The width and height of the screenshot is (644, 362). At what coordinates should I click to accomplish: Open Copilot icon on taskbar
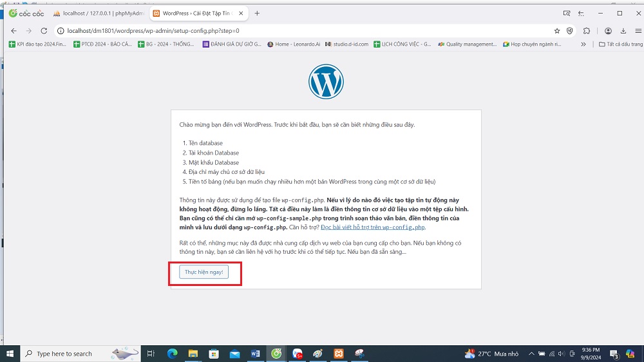(x=630, y=354)
